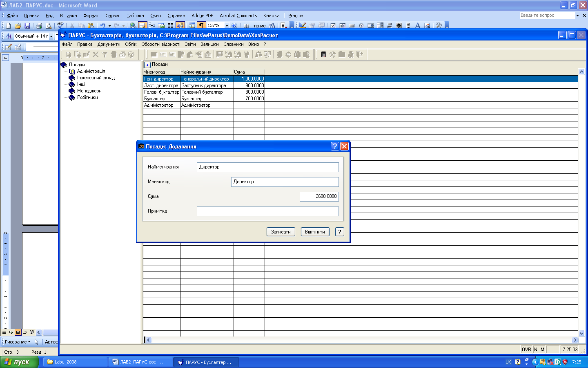
Task: Click Word's Option Button control icon
Action: tap(361, 25)
